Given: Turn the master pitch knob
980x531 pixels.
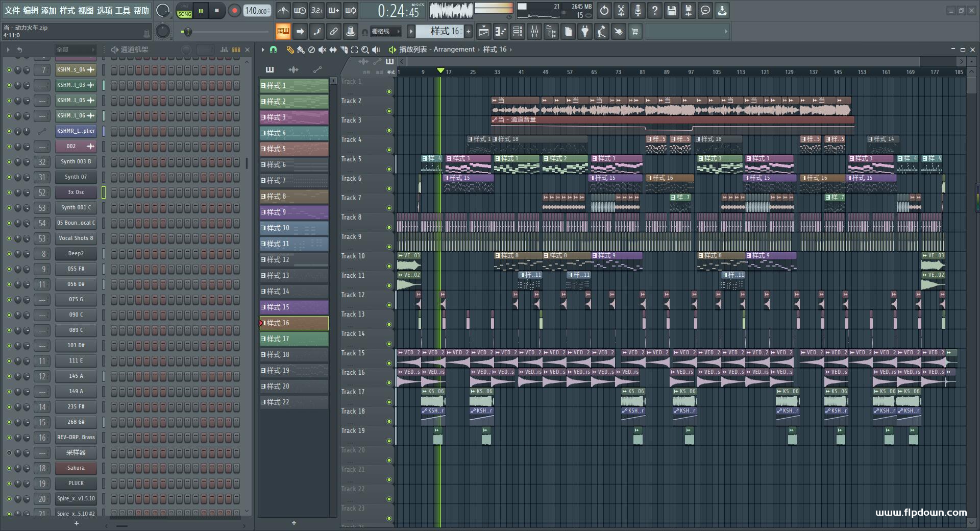Looking at the screenshot, I should (x=163, y=32).
